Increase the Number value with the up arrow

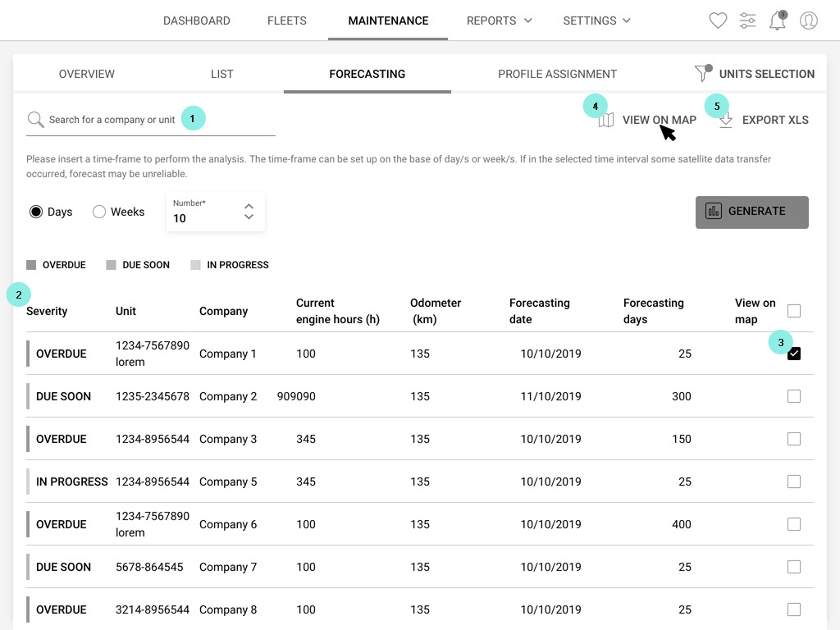(x=249, y=206)
